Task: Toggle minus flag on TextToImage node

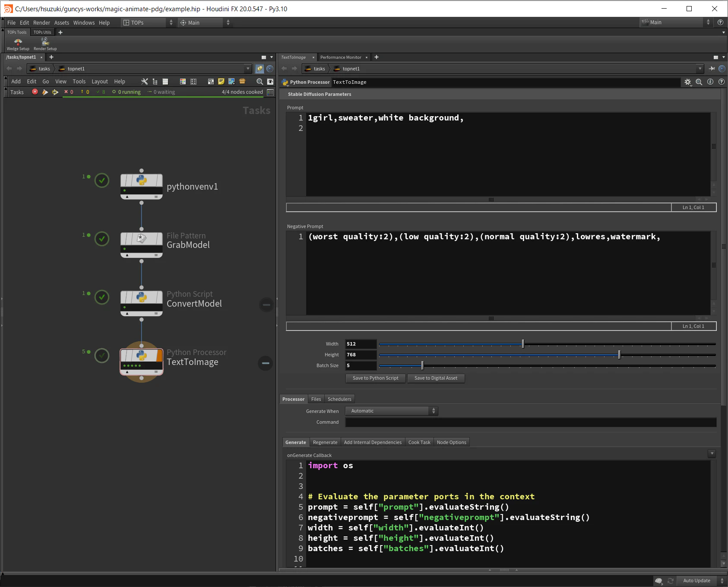Action: [x=266, y=363]
